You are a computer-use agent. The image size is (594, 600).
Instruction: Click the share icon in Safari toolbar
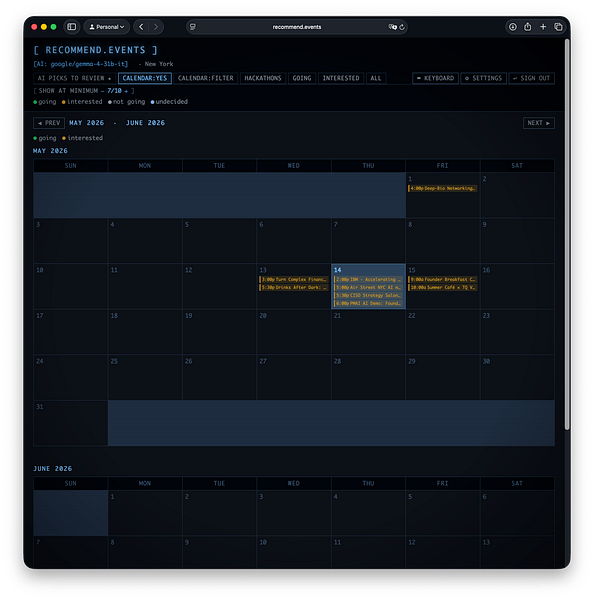[x=528, y=27]
